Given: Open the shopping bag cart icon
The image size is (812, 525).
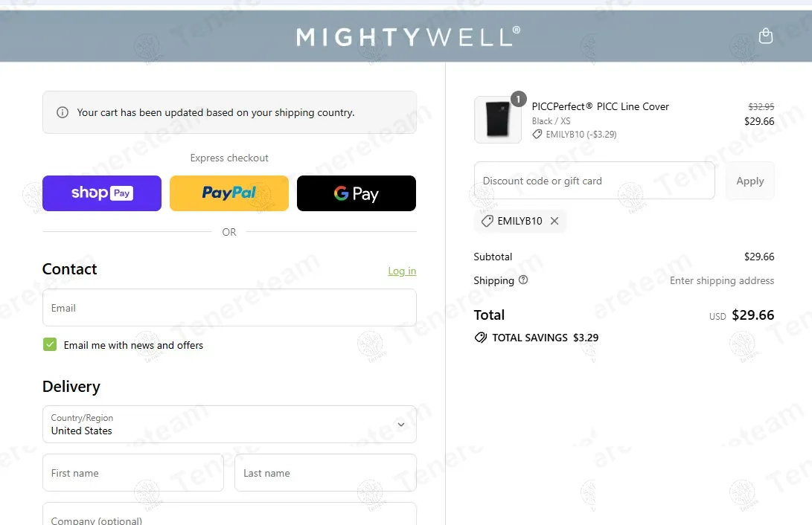Looking at the screenshot, I should click(765, 36).
